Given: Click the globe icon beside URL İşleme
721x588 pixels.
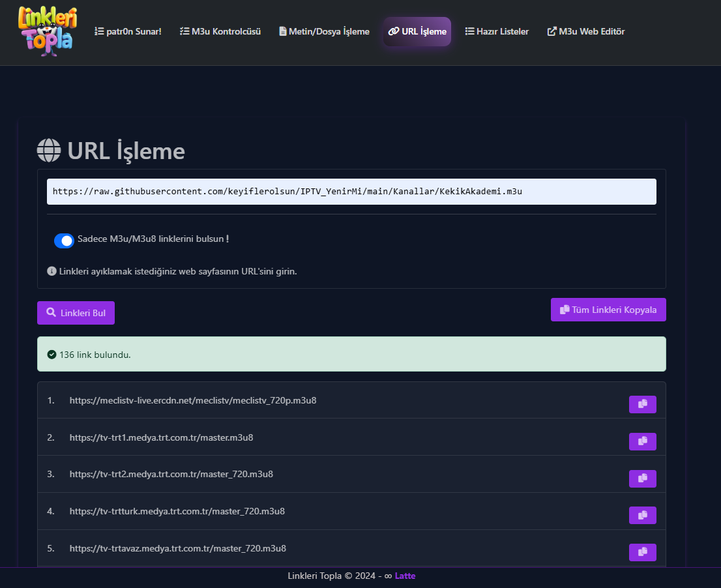Looking at the screenshot, I should coord(49,151).
